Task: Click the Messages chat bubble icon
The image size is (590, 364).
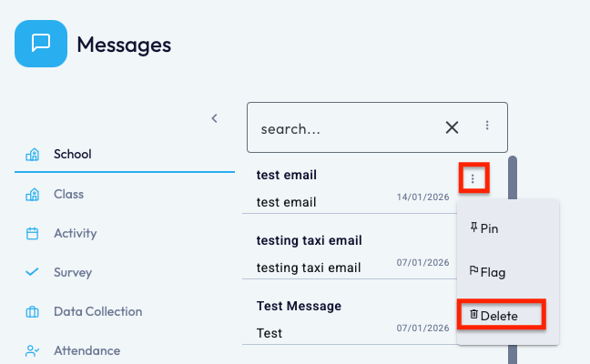Action: coord(41,44)
